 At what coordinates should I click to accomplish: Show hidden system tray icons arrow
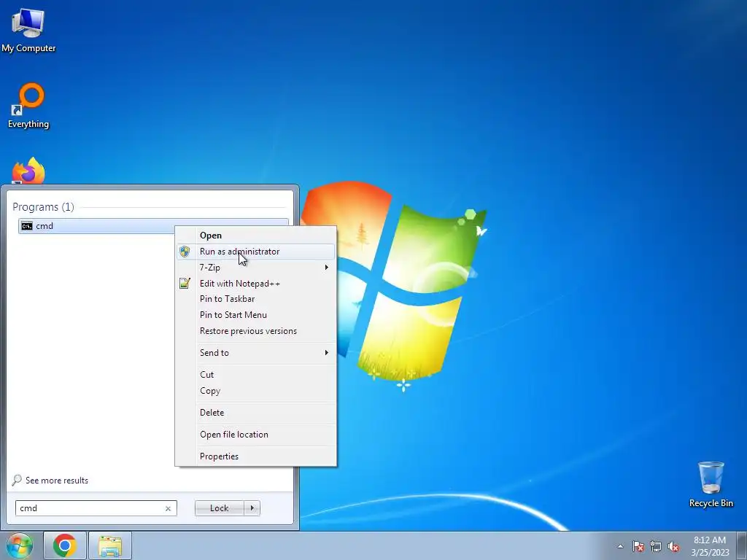click(620, 546)
